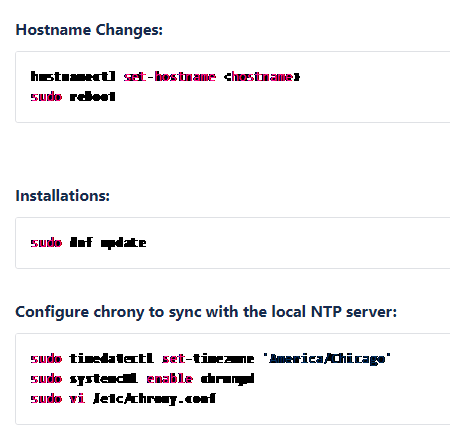Image resolution: width=450 pixels, height=427 pixels.
Task: Click the 'sudo dnf update' command line
Action: (88, 243)
